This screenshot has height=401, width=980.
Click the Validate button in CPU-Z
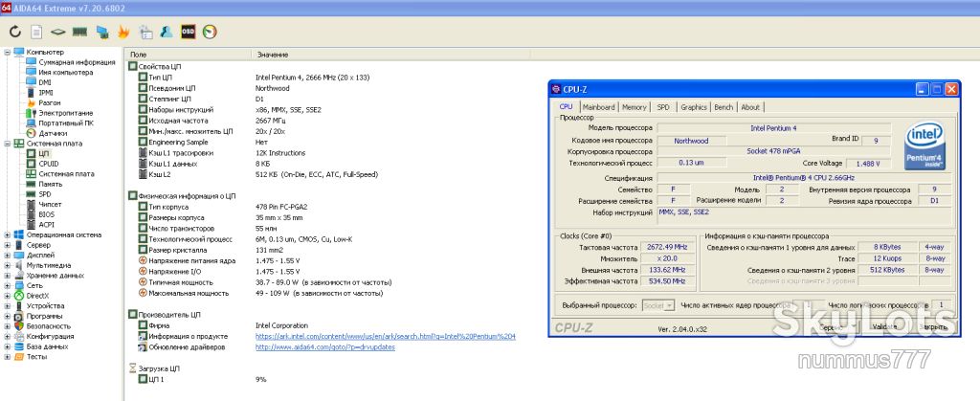tap(884, 326)
